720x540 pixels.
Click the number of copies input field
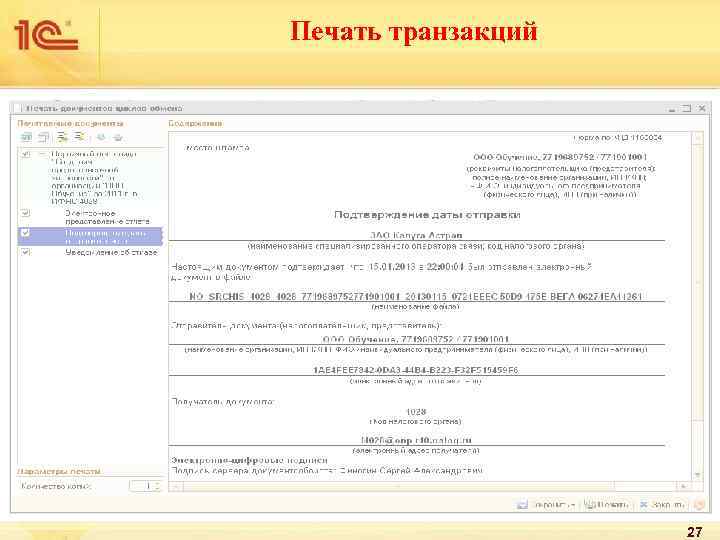141,486
